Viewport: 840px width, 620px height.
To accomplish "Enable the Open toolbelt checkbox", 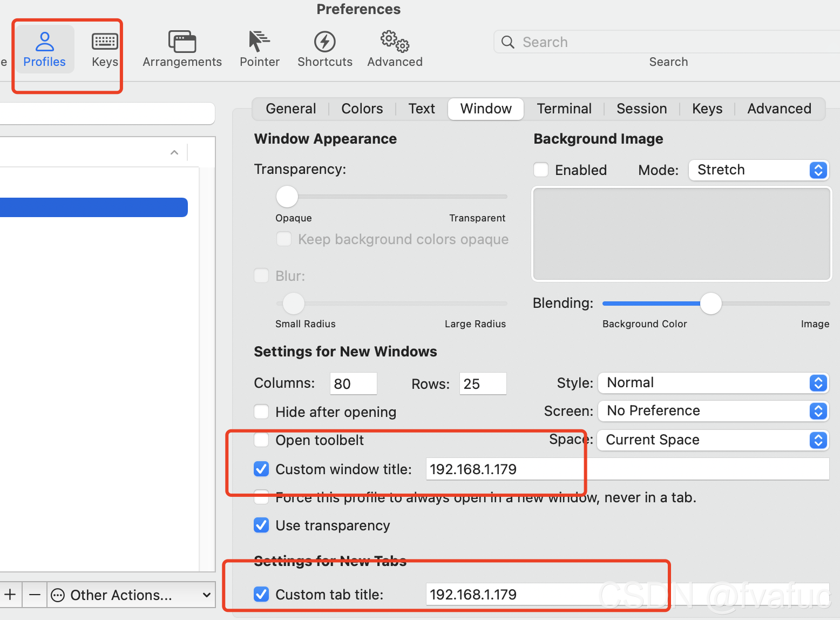I will click(261, 440).
